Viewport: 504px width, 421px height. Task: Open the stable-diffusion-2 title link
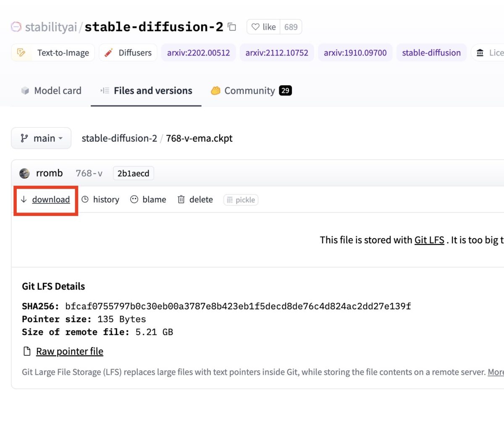(154, 27)
